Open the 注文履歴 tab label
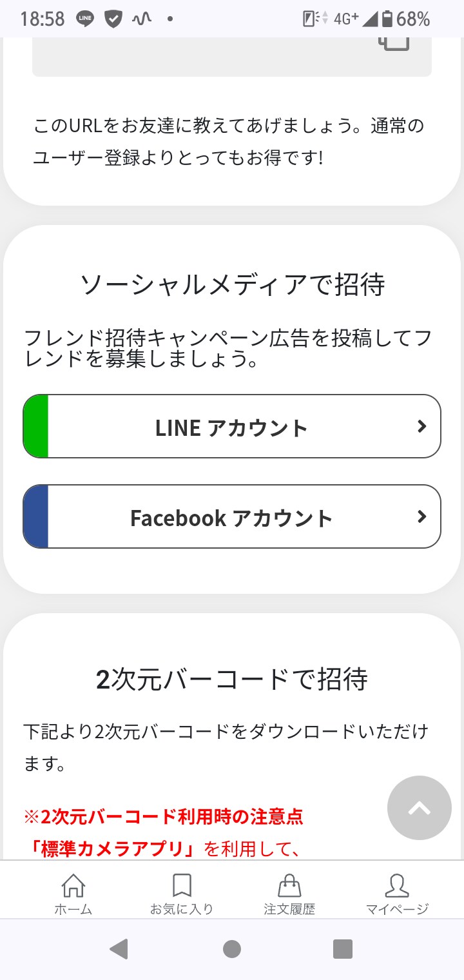Viewport: 464px width, 980px height. 289,909
